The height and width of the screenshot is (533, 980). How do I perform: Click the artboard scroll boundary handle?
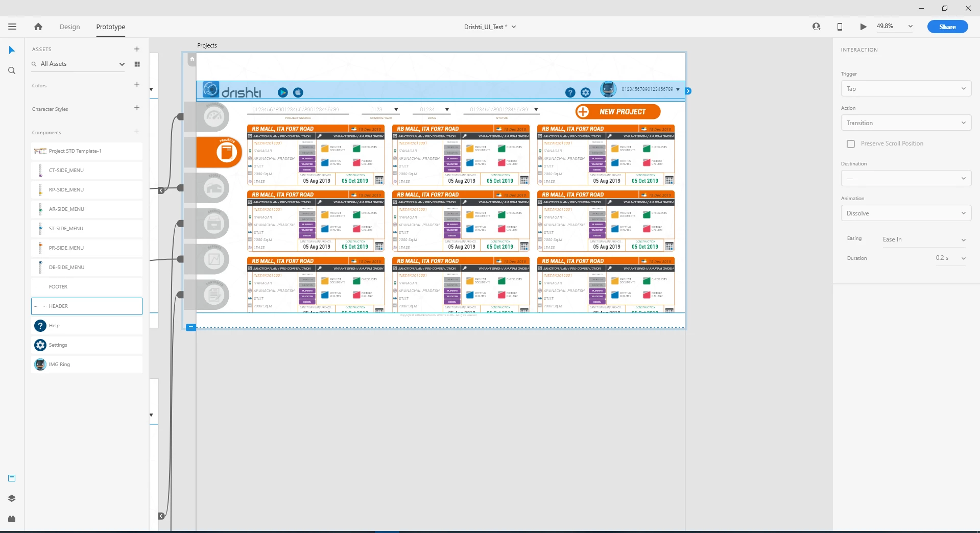click(x=190, y=327)
